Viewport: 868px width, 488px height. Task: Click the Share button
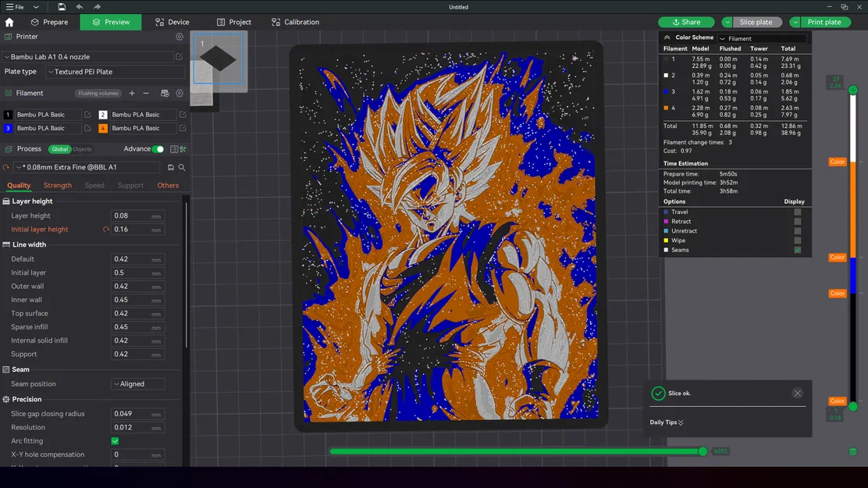point(686,22)
